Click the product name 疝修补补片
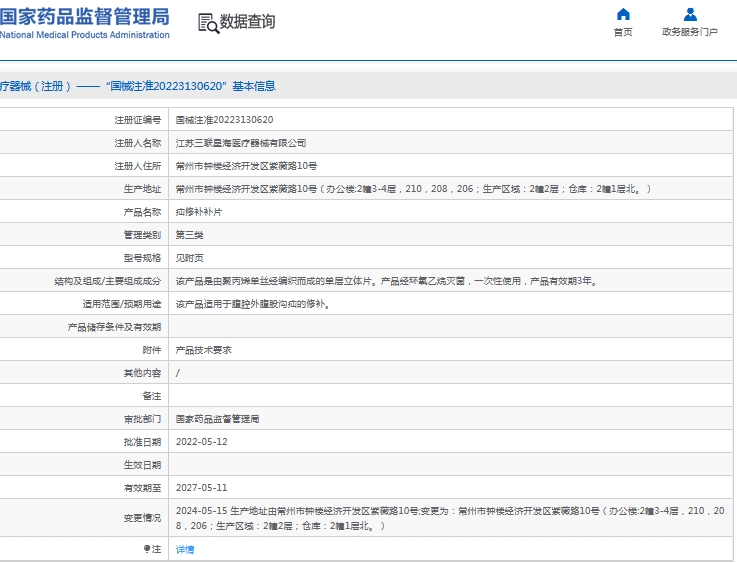 coord(199,212)
